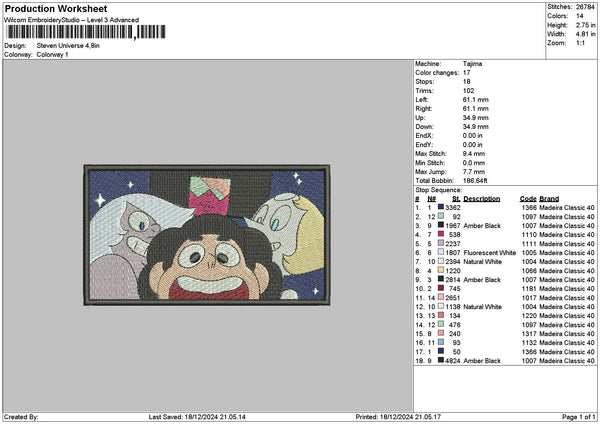Click the yellow swatch in stop row 8

tap(441, 270)
